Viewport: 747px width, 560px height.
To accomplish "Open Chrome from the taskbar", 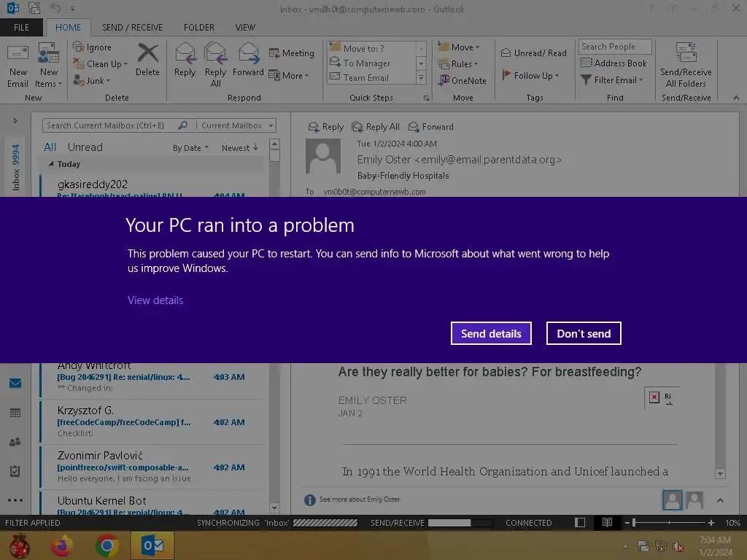I will coord(107,545).
